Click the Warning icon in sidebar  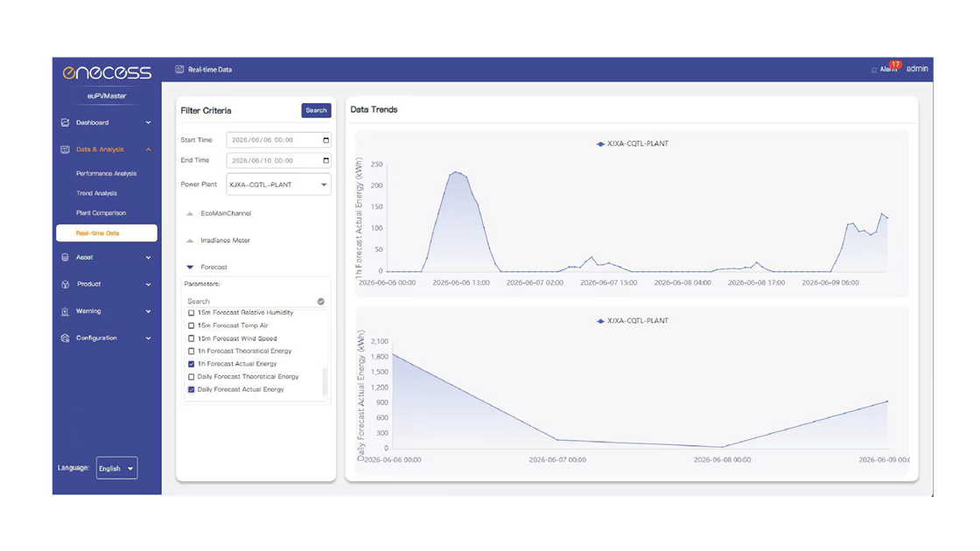point(65,311)
